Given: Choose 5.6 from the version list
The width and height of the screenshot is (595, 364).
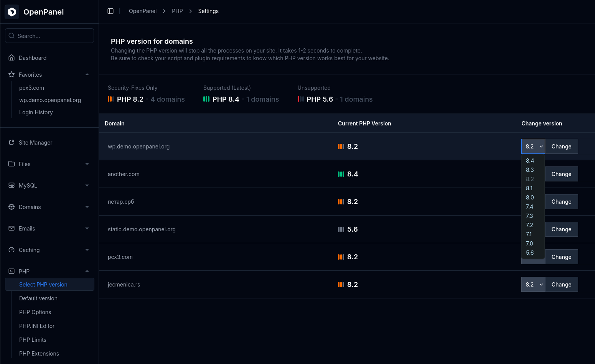Looking at the screenshot, I should (x=533, y=253).
